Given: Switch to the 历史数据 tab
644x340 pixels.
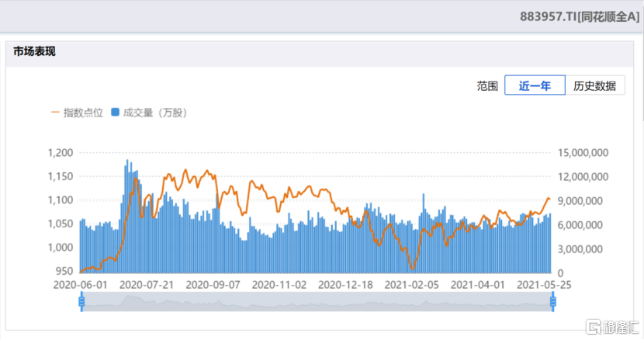Looking at the screenshot, I should [x=594, y=86].
